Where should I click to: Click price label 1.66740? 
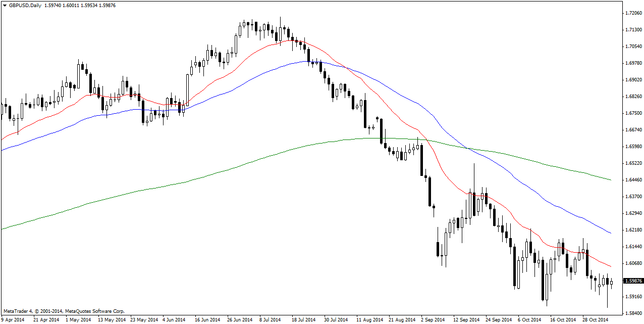tap(633, 129)
